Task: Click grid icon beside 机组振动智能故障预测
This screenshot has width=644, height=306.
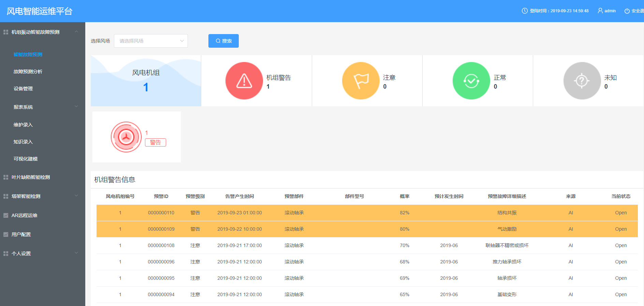Action: 6,32
